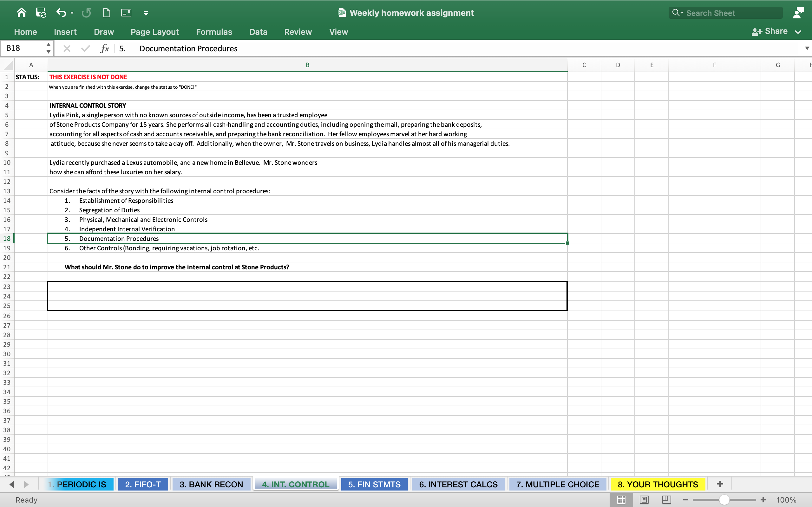Click the account profile icon at top right
The image size is (812, 507).
click(798, 13)
